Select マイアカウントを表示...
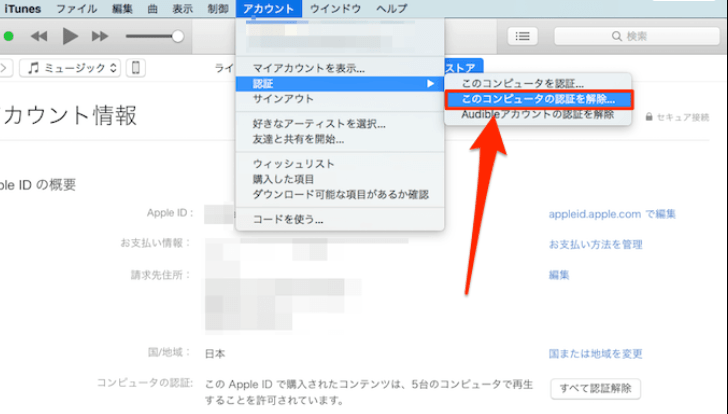Image resolution: width=728 pixels, height=414 pixels. [x=340, y=69]
